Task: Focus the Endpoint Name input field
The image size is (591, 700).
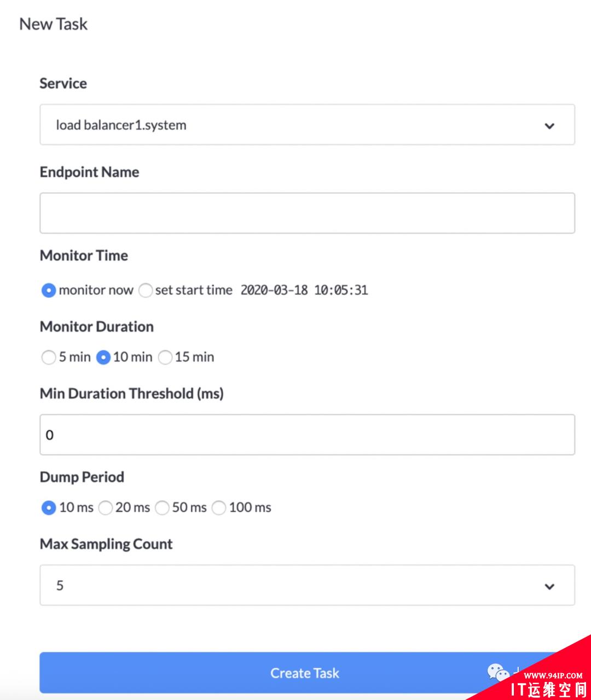Action: [x=307, y=213]
